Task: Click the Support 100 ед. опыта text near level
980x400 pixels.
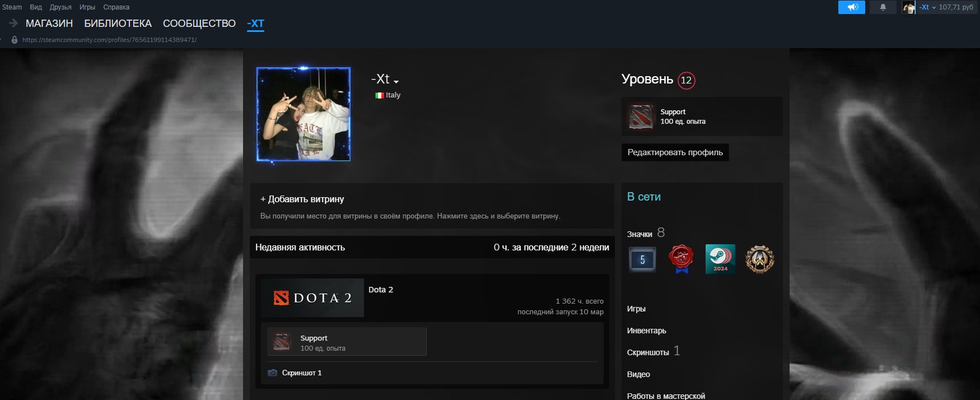Action: click(683, 117)
